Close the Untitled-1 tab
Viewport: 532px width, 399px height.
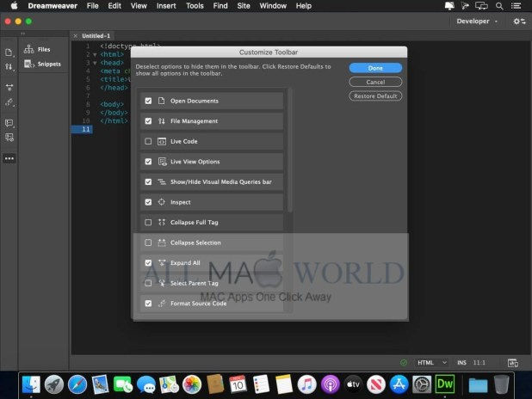point(75,35)
